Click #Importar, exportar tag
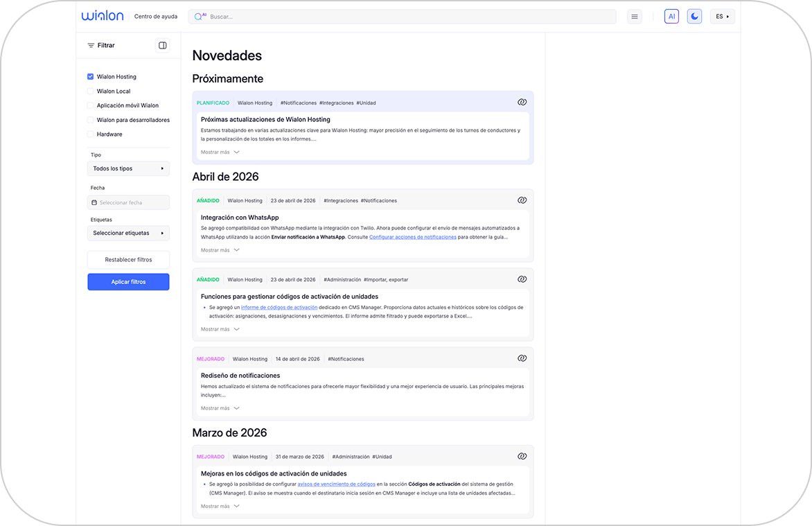Screen dimensions: 812x526 386,280
